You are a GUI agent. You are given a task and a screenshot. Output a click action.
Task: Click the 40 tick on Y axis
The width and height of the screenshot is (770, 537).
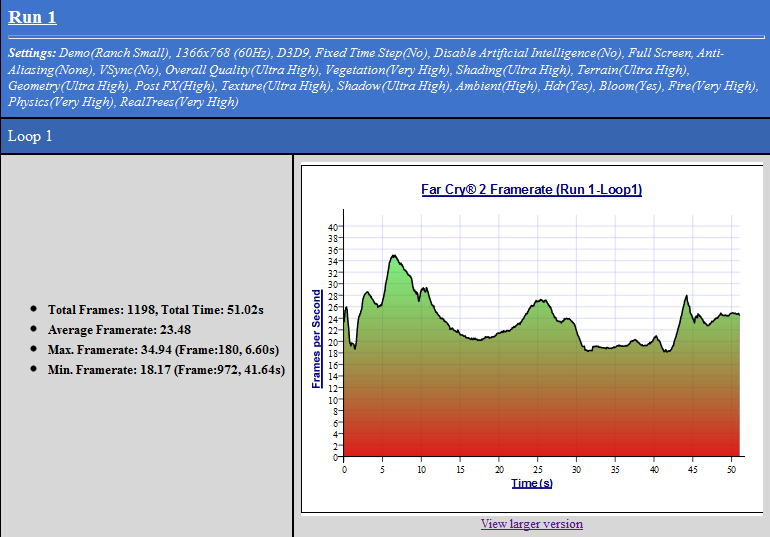point(333,227)
